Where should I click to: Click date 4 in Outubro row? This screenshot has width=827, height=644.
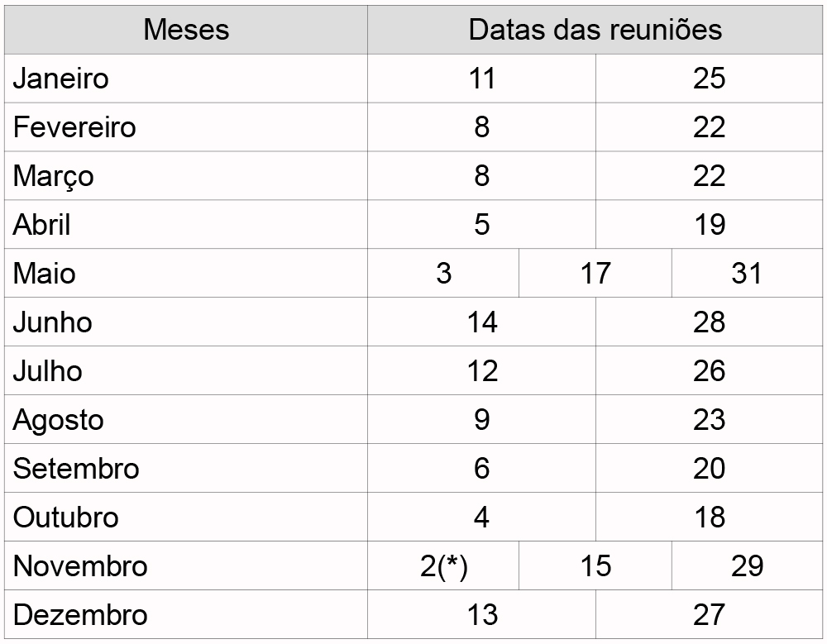point(481,517)
